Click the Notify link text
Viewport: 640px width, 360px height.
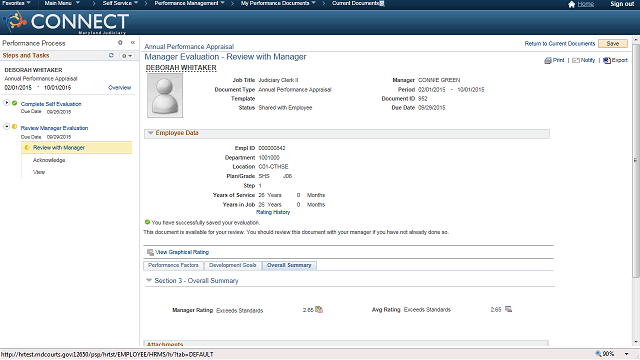point(588,60)
